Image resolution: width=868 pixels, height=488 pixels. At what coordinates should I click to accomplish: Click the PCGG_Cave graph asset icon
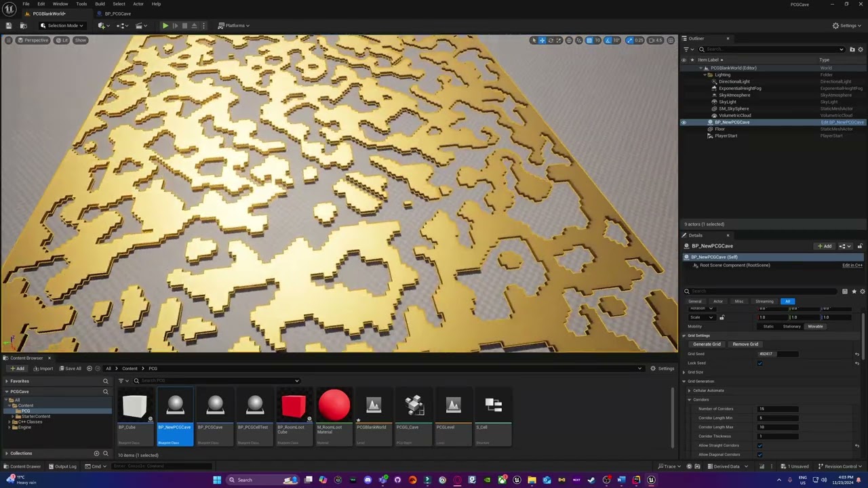point(414,405)
